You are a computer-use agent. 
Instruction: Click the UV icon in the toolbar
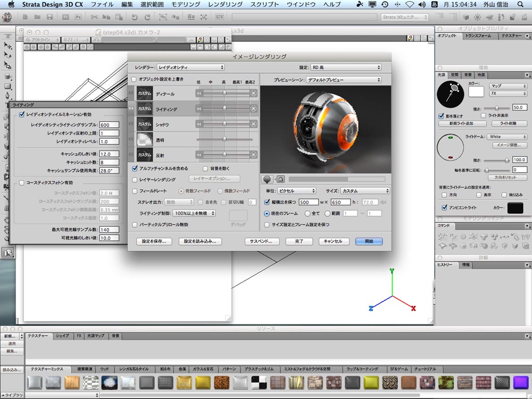point(220,16)
